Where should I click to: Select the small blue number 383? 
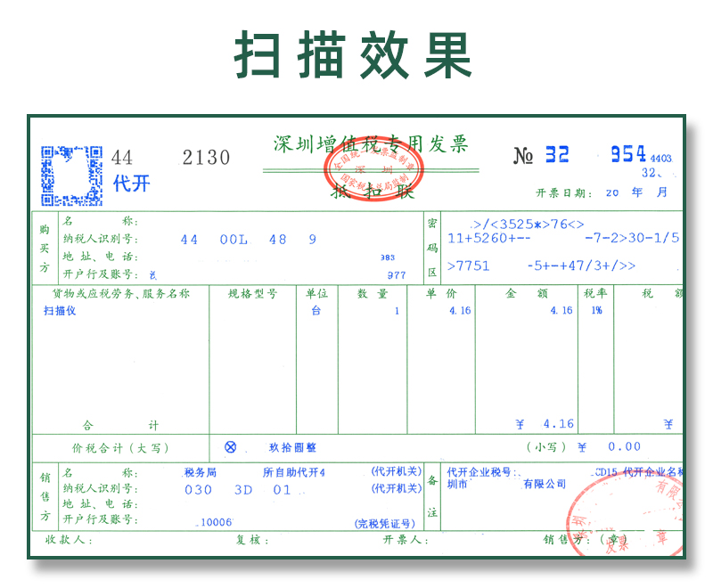point(388,257)
